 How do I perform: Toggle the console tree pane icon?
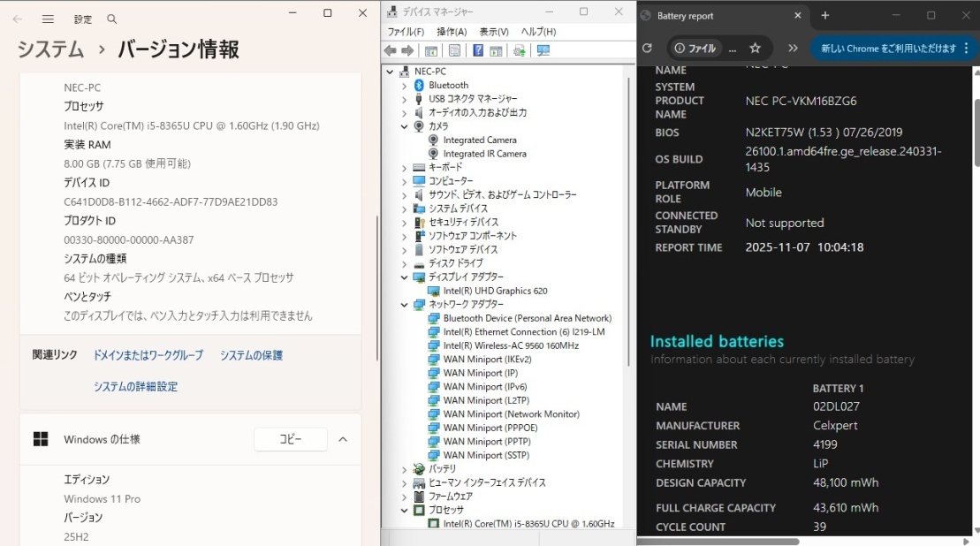(x=431, y=50)
